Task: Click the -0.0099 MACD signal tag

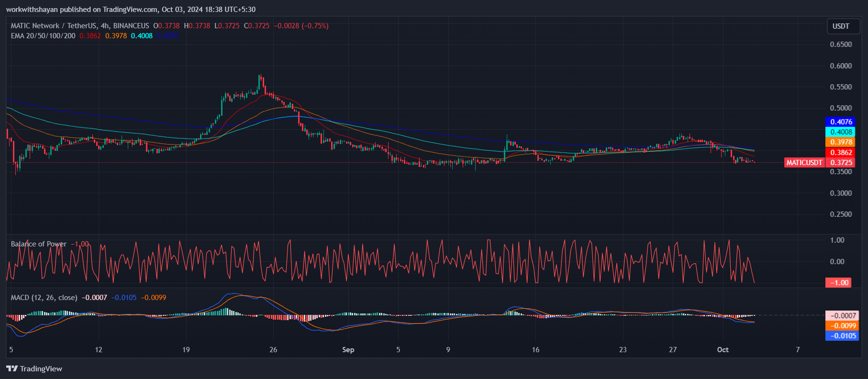Action: coord(842,326)
